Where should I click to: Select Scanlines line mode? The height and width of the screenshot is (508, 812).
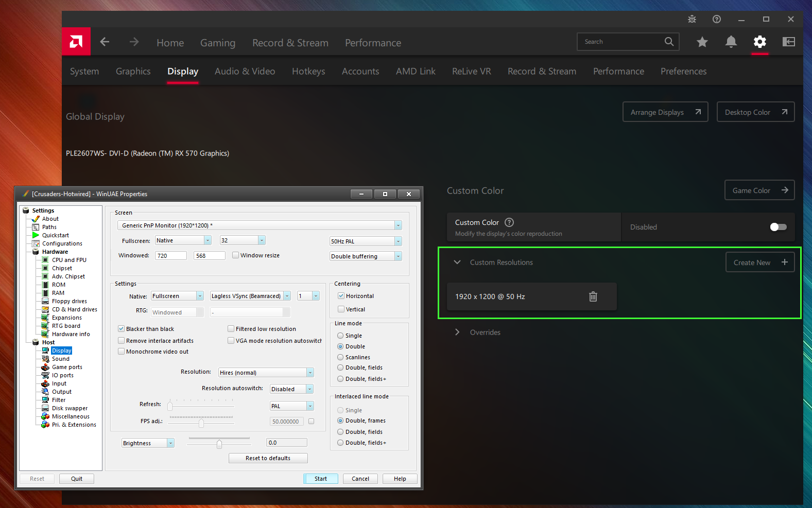coord(340,357)
